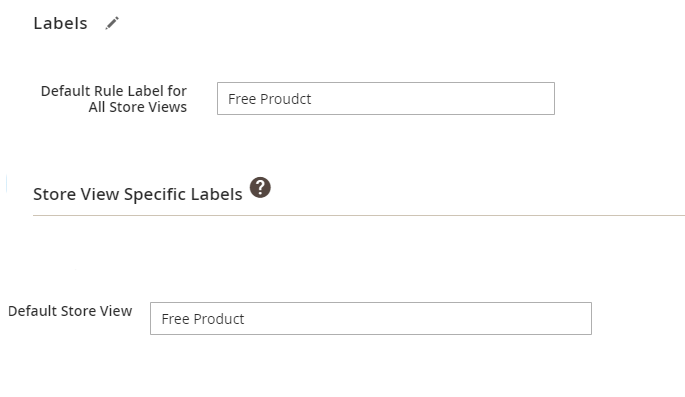The width and height of the screenshot is (685, 397).
Task: Select the word 'Specific' in section heading
Action: (x=161, y=194)
